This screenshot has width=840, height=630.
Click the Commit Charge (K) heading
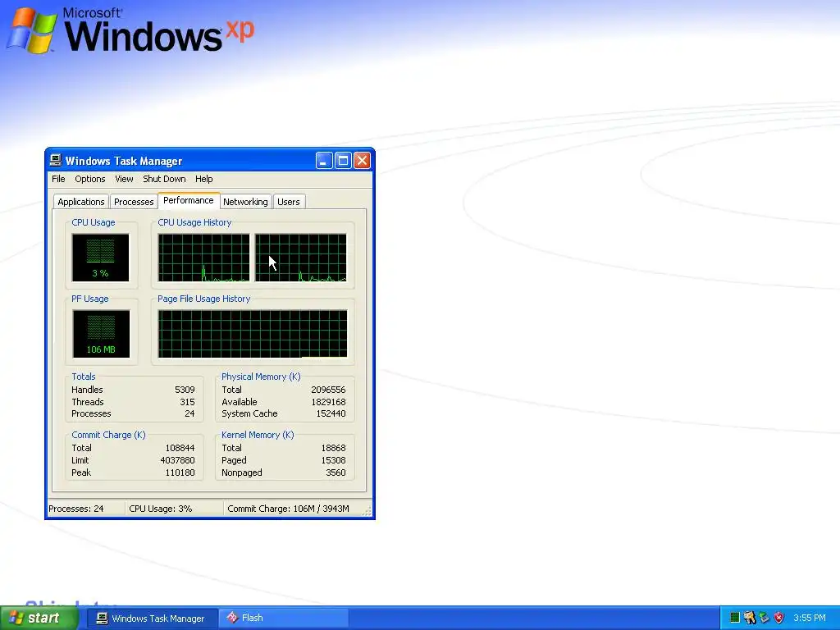tap(108, 435)
